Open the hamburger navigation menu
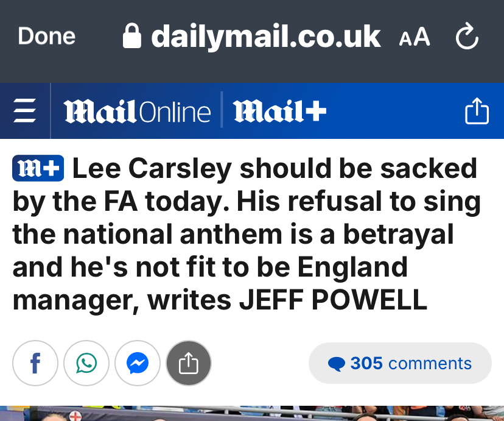Image resolution: width=504 pixels, height=421 pixels. [x=25, y=111]
